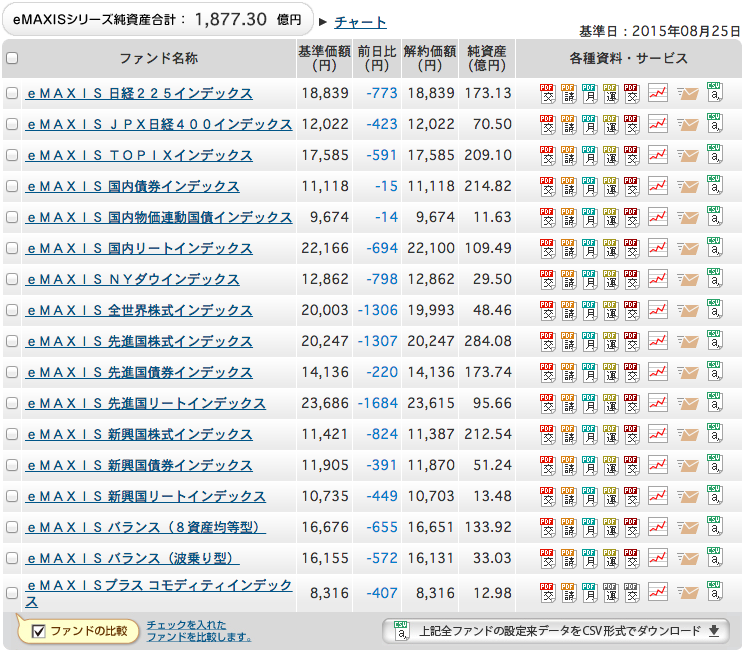Download CSV icon for 新興国リートインデックス

(714, 495)
